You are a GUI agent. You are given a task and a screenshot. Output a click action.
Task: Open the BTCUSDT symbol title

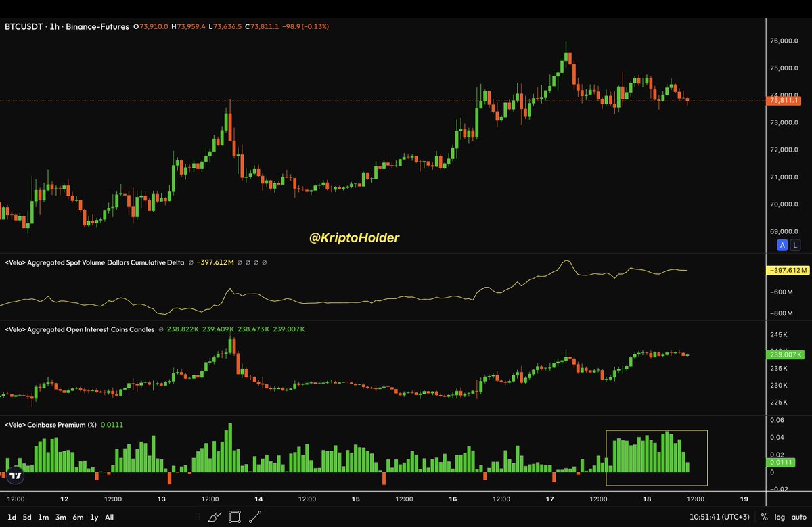pyautogui.click(x=67, y=26)
